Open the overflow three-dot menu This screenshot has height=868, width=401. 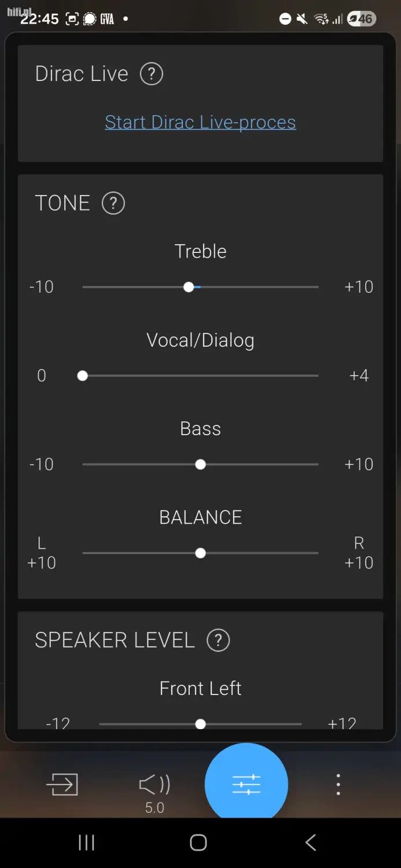pyautogui.click(x=337, y=784)
